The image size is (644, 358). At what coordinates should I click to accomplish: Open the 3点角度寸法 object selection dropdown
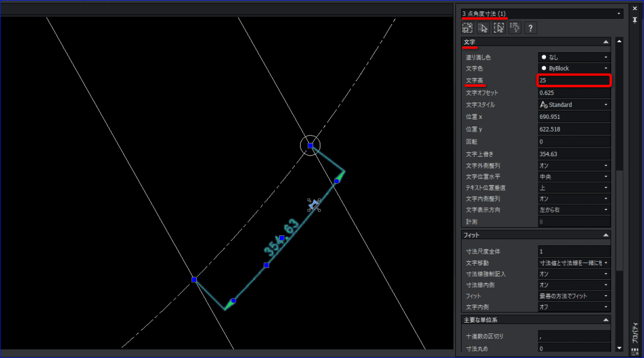click(x=541, y=14)
